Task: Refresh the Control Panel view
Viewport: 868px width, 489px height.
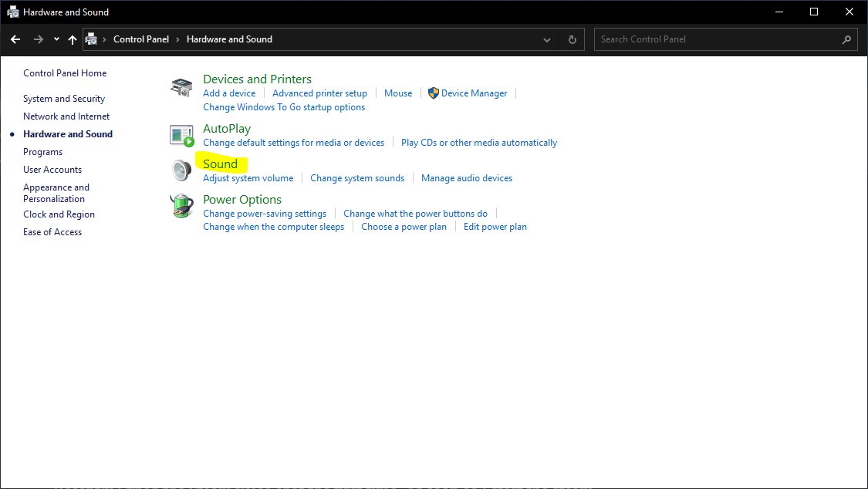Action: click(572, 39)
